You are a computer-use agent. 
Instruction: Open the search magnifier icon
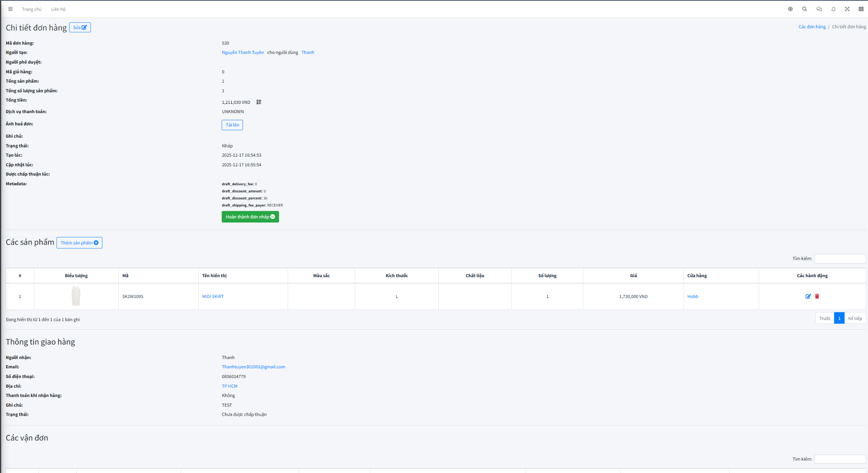coord(804,9)
